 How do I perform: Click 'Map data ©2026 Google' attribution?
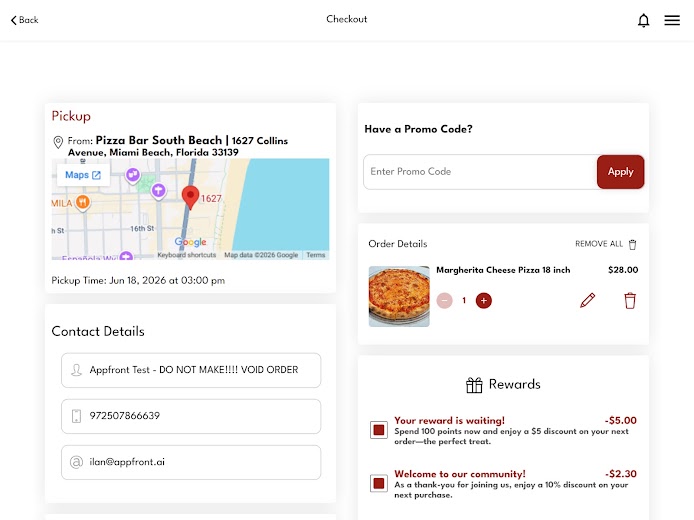point(261,255)
